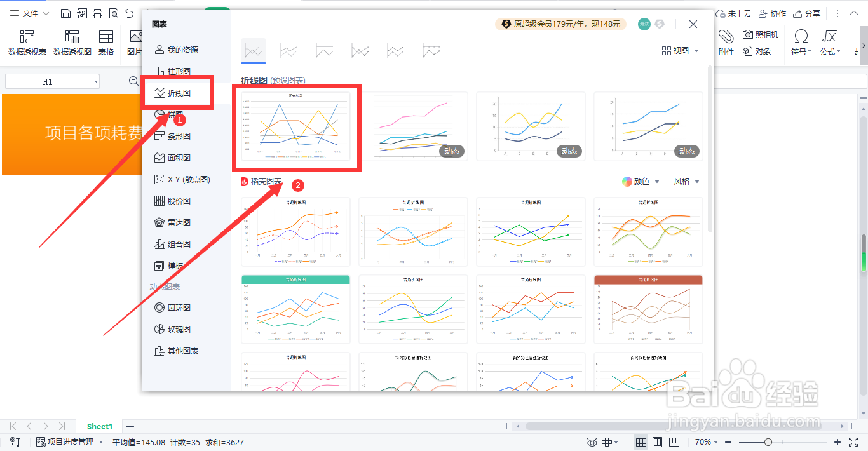The width and height of the screenshot is (868, 451).
Task: Click the membership price offer banner
Action: (x=560, y=24)
